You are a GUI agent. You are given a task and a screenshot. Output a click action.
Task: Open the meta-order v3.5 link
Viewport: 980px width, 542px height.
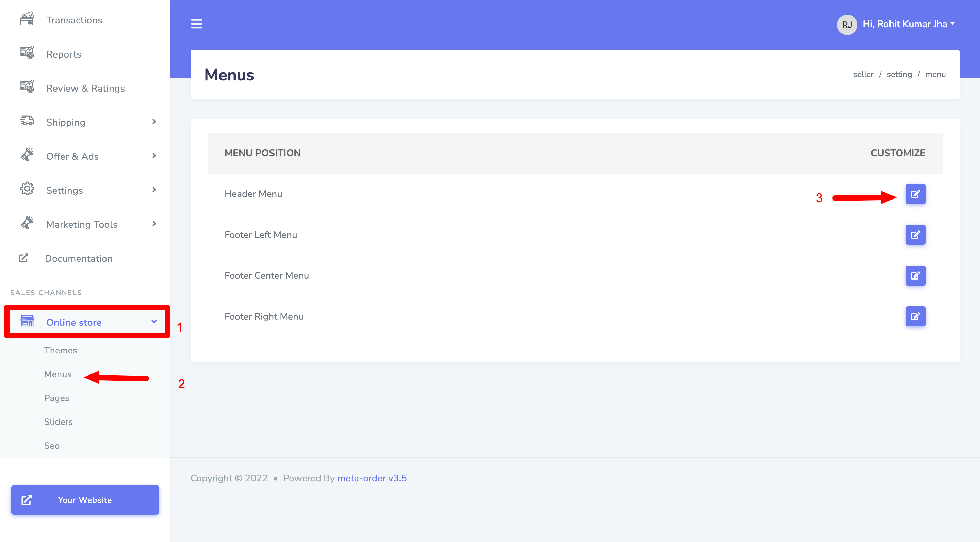point(372,478)
